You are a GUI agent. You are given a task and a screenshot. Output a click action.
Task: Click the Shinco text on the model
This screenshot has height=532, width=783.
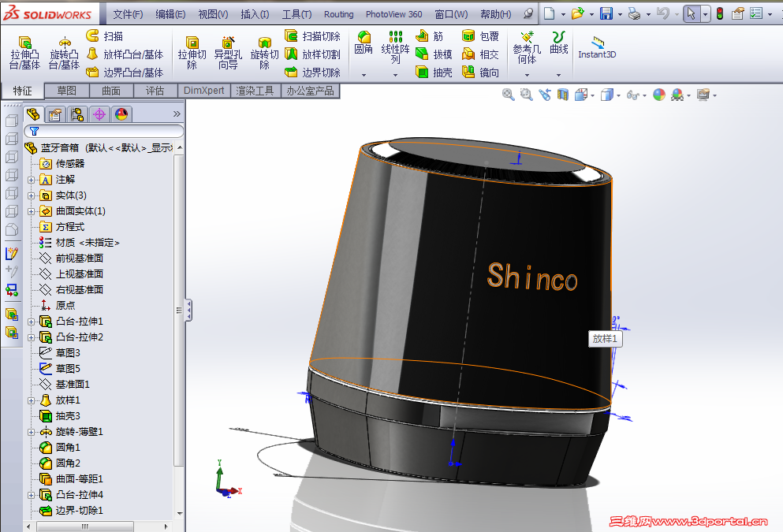532,277
